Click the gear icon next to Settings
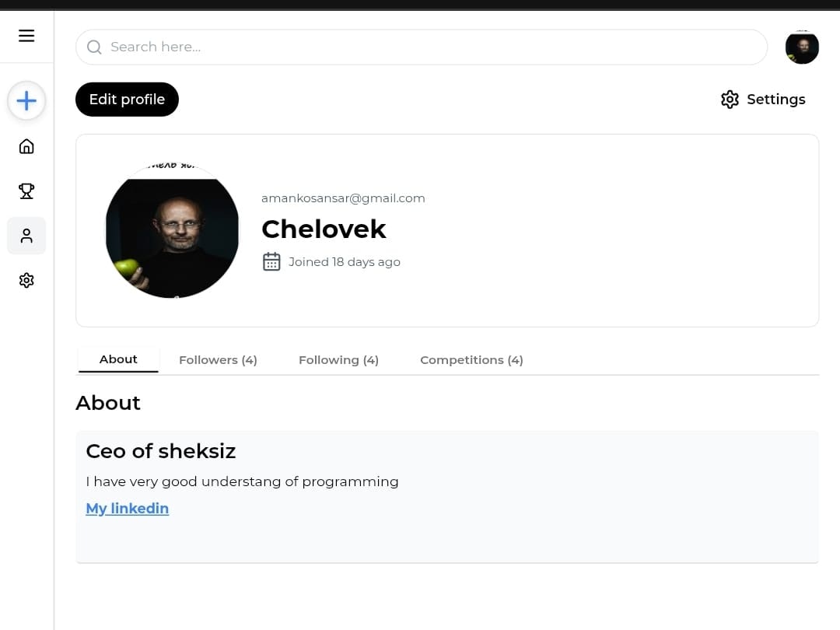Screen dimensions: 840x630 point(730,99)
